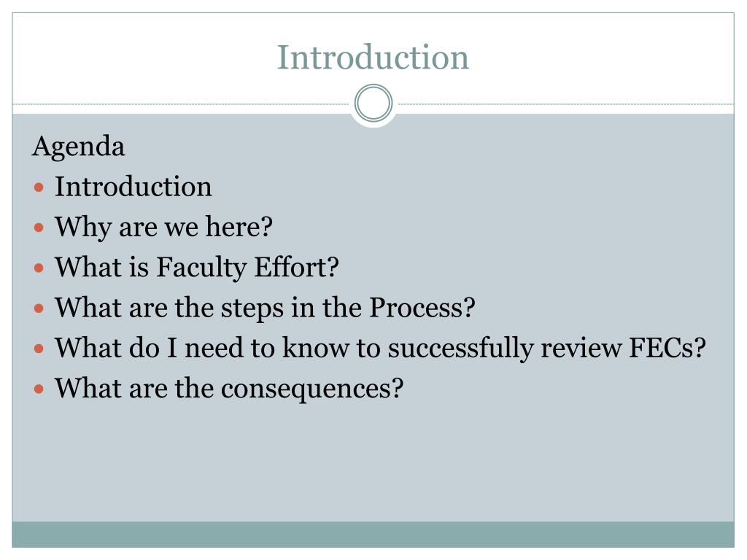Image resolution: width=747 pixels, height=560 pixels.
Task: Click the 'What are the consequences?' text
Action: [229, 389]
